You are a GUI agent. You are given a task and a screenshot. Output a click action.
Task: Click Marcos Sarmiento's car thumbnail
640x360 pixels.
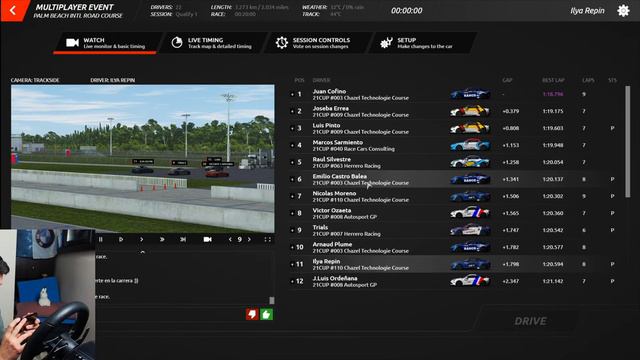pyautogui.click(x=470, y=145)
